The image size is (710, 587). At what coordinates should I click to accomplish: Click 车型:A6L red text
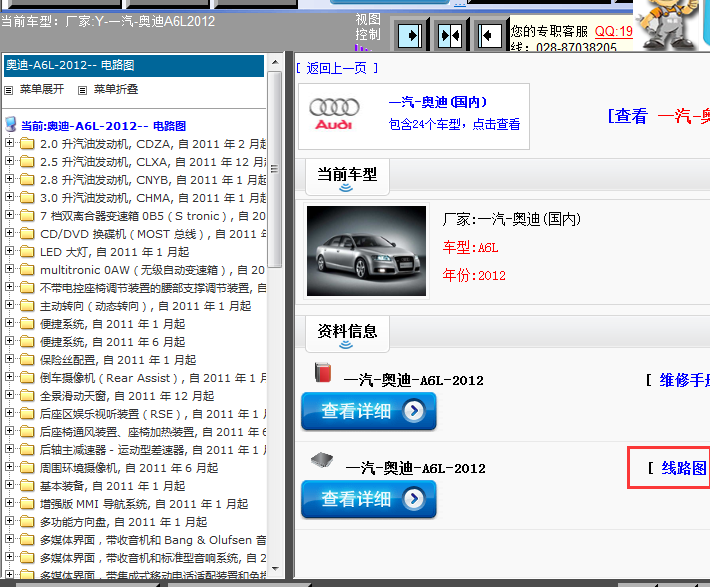[x=470, y=247]
